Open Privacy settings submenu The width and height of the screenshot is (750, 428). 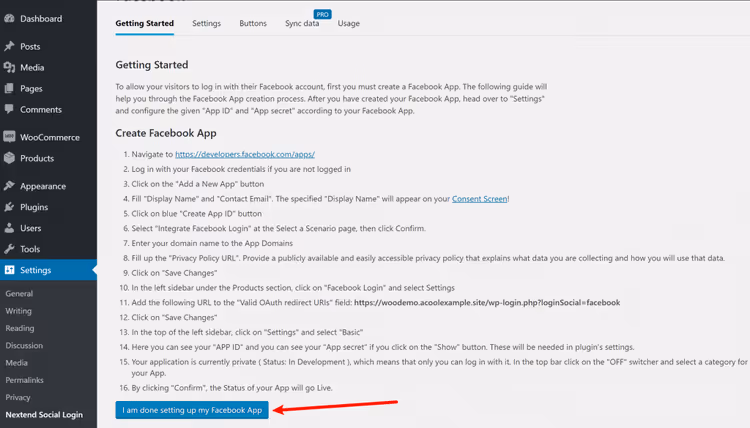pos(18,397)
